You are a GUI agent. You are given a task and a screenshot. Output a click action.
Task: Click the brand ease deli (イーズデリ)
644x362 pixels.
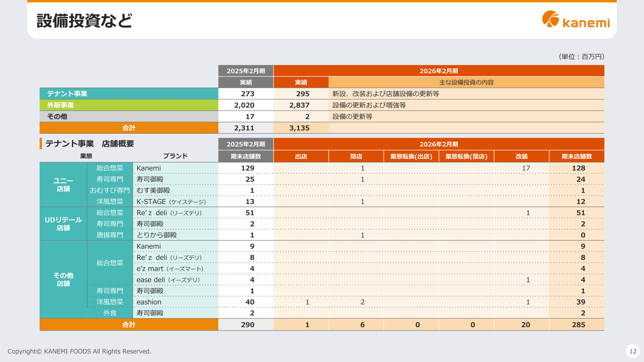[x=168, y=280]
